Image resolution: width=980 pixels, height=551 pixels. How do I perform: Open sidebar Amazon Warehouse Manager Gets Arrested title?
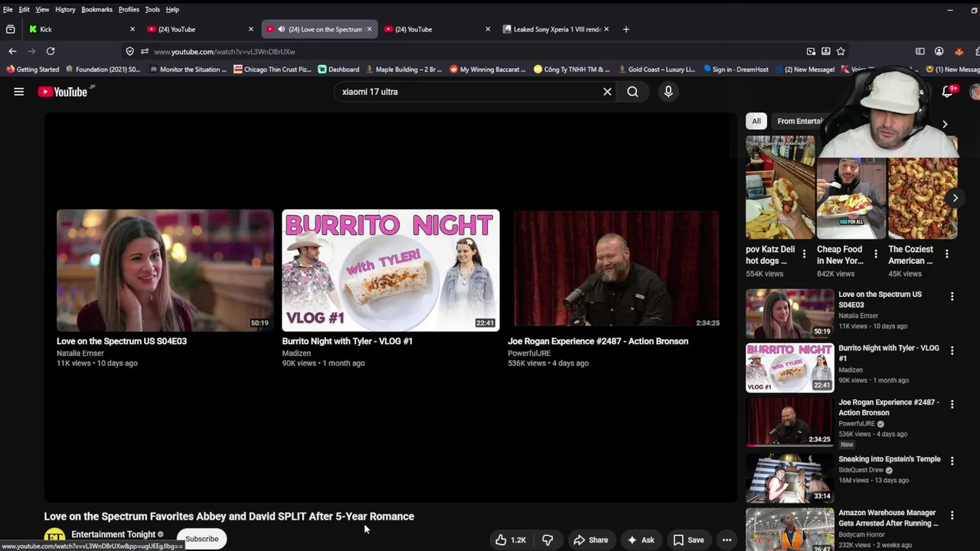[x=888, y=518]
